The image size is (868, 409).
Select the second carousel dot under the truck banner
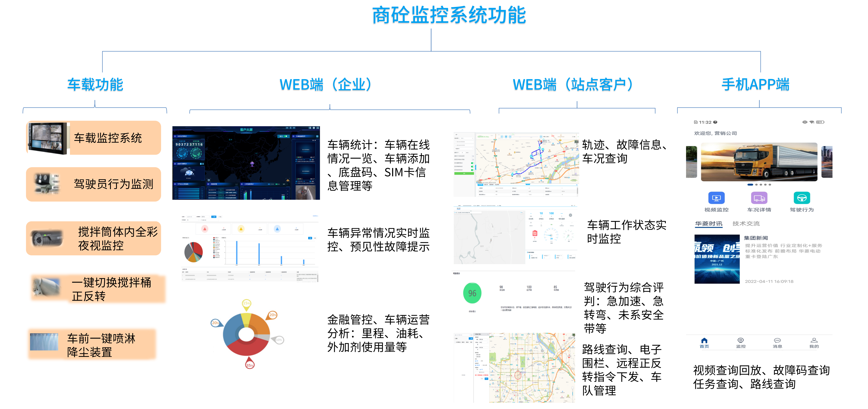coord(757,185)
